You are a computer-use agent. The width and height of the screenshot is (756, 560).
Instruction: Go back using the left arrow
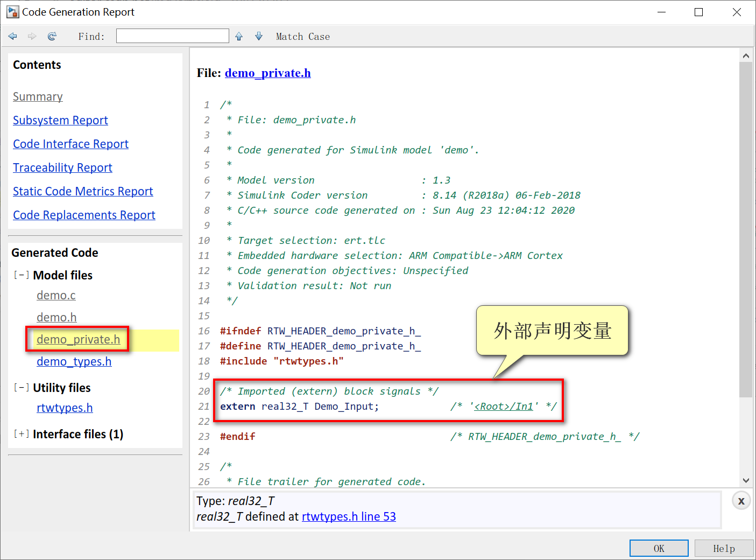[13, 36]
